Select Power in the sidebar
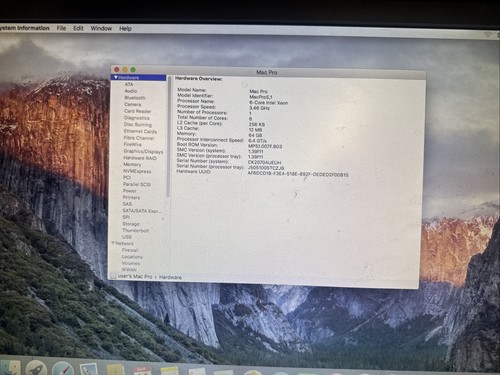The image size is (500, 375). coord(129,191)
